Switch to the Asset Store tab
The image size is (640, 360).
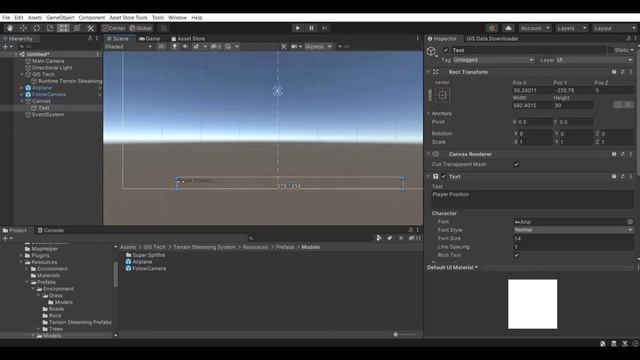pyautogui.click(x=188, y=38)
